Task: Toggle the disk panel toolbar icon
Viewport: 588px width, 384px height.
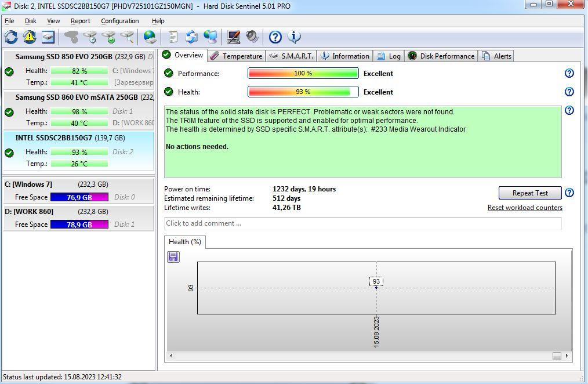Action: click(x=48, y=37)
